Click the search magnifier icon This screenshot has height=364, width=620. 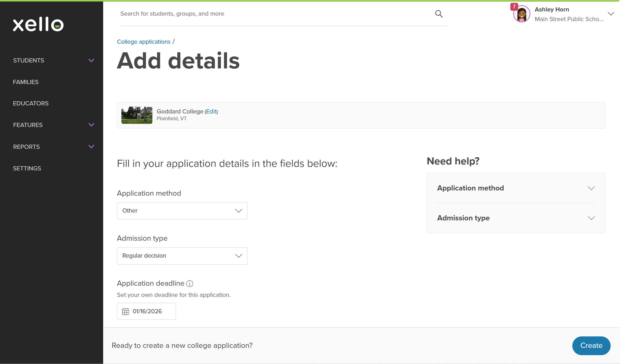[439, 14]
